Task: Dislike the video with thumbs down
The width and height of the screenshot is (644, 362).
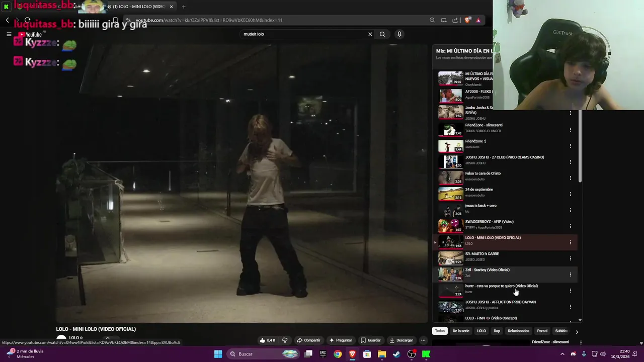Action: (285, 340)
